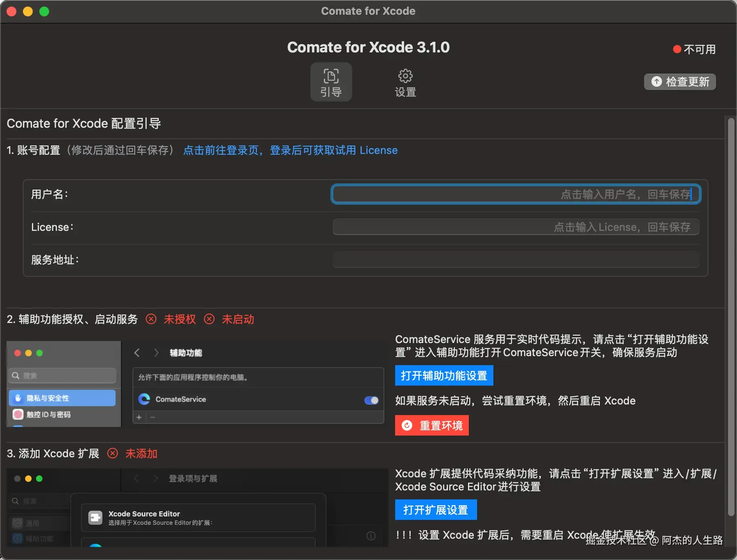Minimize the window with the yellow button
Screen dimensions: 737x560
[x=28, y=11]
